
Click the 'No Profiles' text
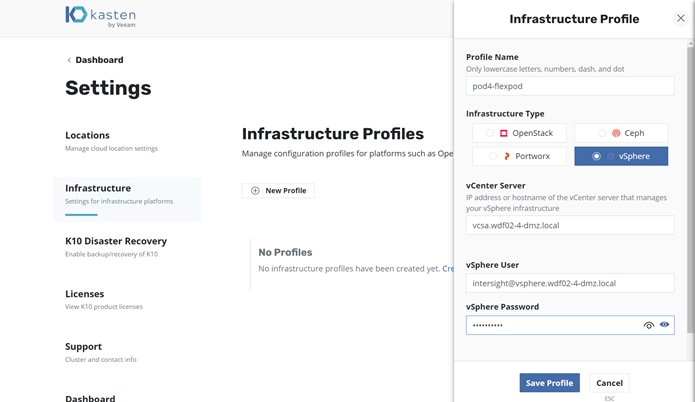(285, 252)
